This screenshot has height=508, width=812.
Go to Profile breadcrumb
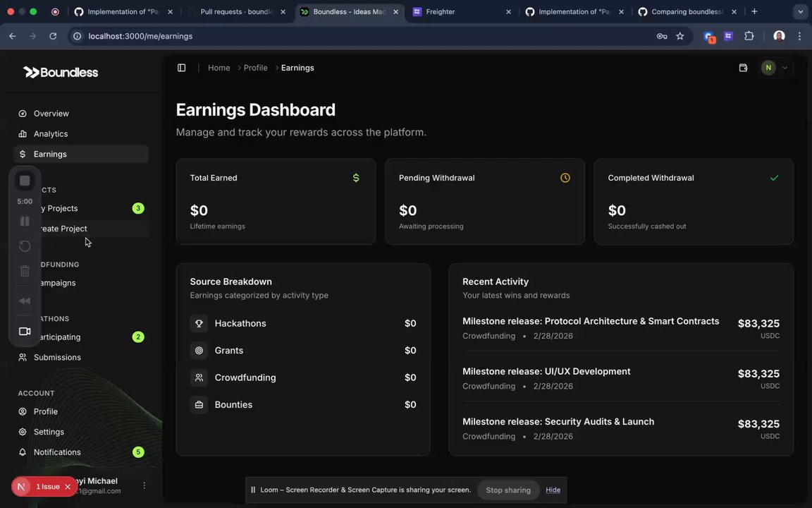point(255,68)
